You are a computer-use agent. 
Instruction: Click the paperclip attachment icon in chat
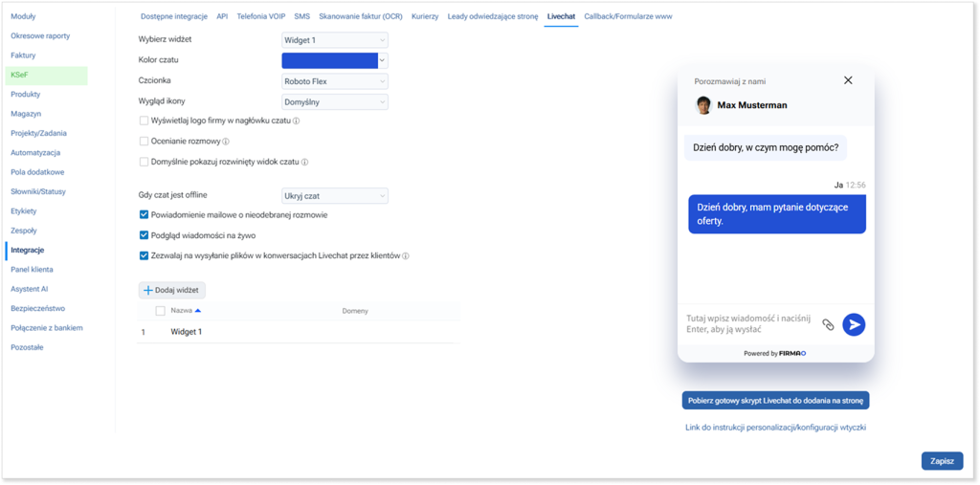[x=828, y=324]
